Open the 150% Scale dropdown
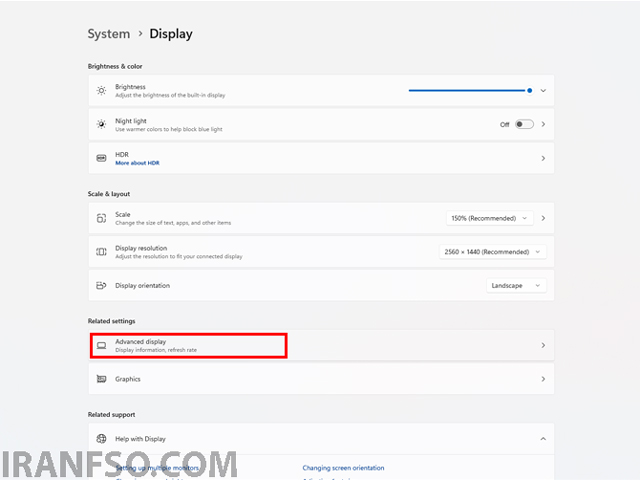This screenshot has height=480, width=640. click(x=489, y=218)
